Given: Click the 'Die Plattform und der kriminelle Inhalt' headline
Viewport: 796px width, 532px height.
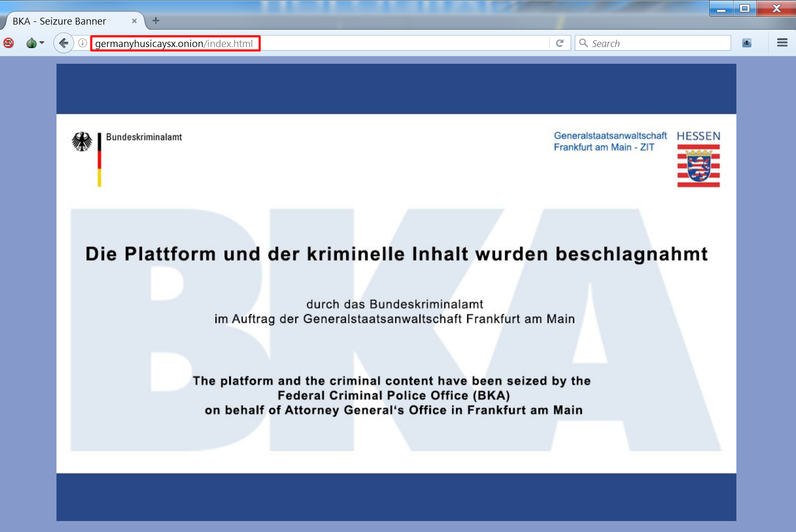Looking at the screenshot, I should 396,254.
